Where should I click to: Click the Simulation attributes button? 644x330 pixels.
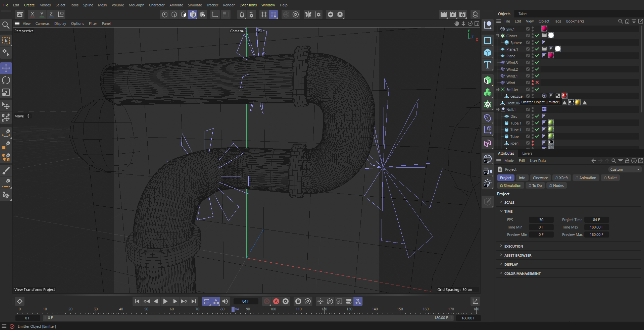pos(510,186)
